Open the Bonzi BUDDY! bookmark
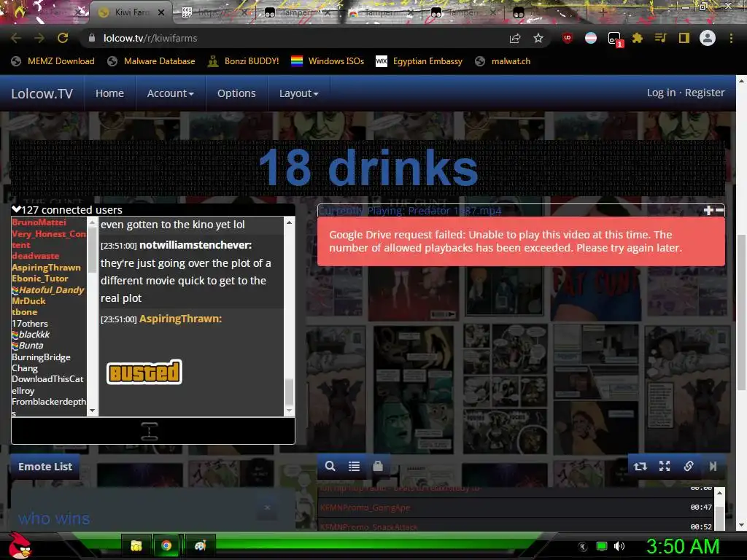 tap(244, 61)
